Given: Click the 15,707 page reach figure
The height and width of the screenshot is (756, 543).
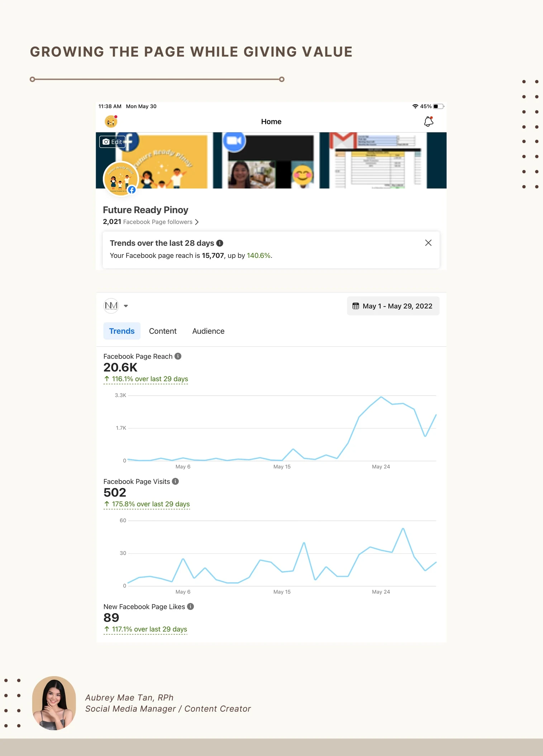Looking at the screenshot, I should (x=213, y=256).
